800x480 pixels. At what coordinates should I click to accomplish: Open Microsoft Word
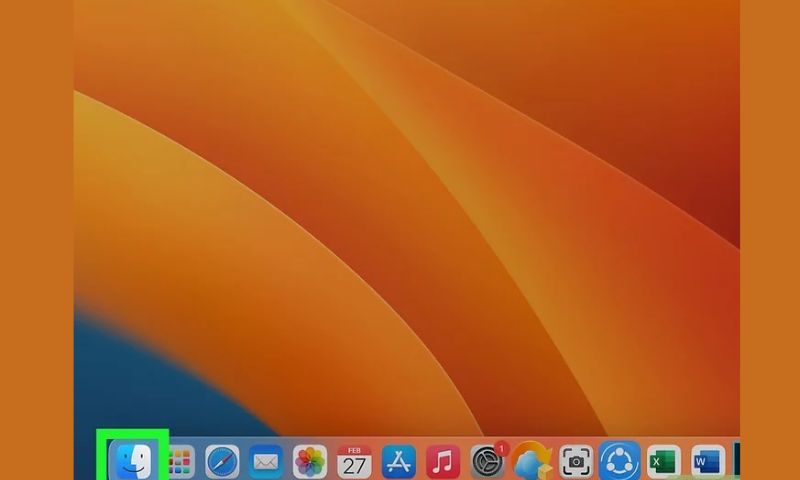(x=706, y=462)
